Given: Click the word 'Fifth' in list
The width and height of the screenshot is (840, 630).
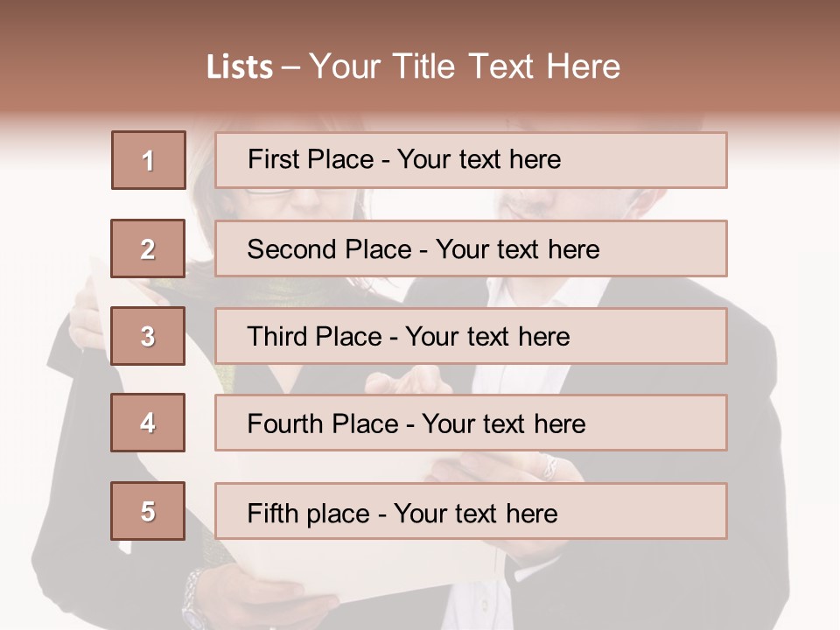Looking at the screenshot, I should pos(272,514).
